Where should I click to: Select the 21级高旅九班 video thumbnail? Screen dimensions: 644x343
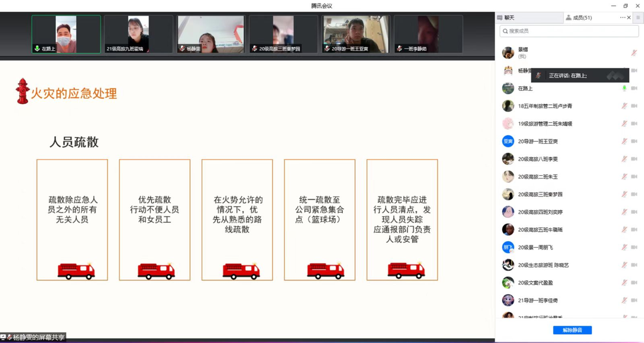point(138,34)
